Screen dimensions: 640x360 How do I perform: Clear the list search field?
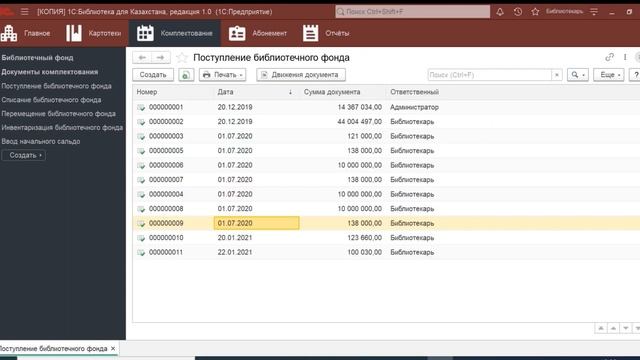(557, 75)
